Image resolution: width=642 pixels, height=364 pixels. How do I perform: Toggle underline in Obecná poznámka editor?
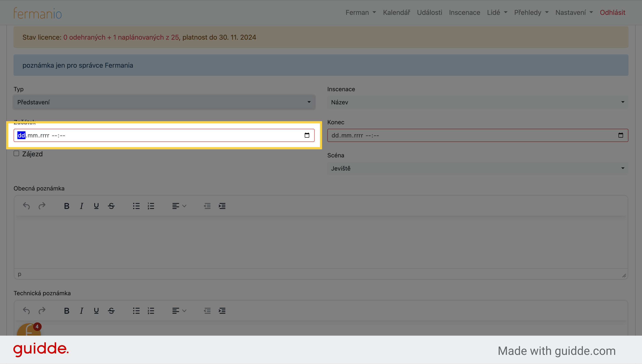pos(96,206)
